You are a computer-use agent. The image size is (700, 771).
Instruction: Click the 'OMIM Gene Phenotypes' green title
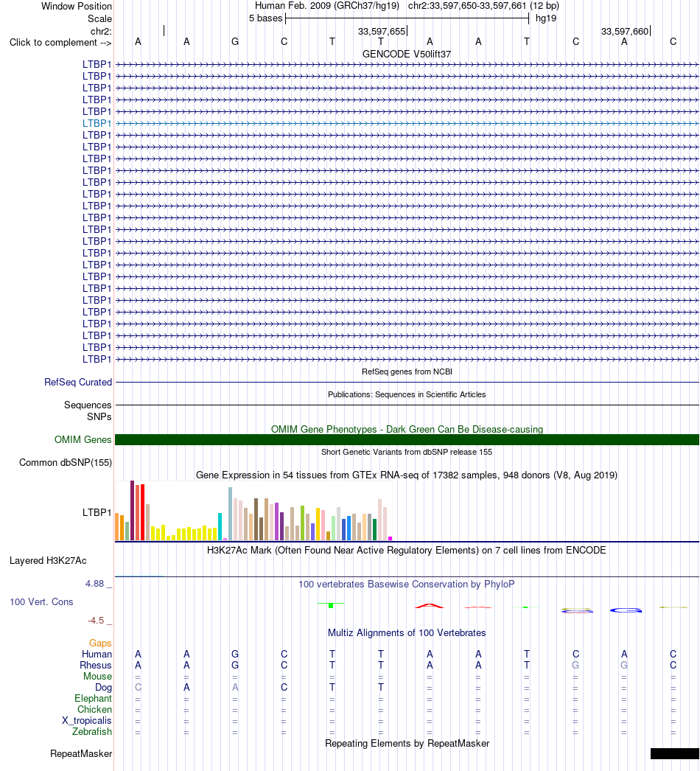pyautogui.click(x=407, y=429)
